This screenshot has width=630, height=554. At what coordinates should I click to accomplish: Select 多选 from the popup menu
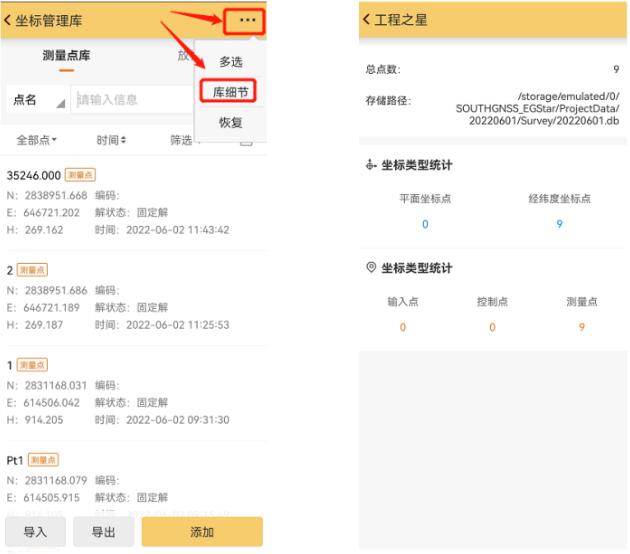[231, 61]
